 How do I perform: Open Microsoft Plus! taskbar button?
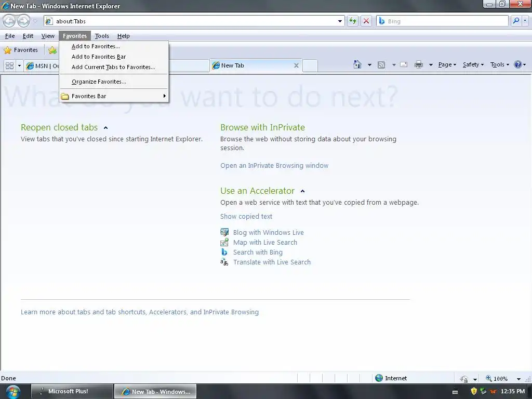click(72, 391)
